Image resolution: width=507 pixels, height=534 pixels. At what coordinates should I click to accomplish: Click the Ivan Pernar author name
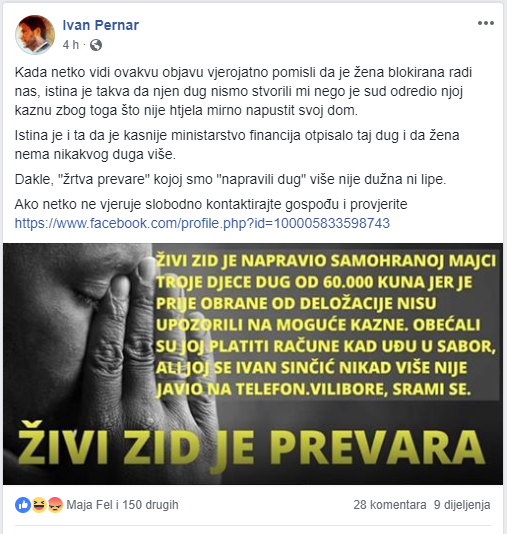[100, 25]
